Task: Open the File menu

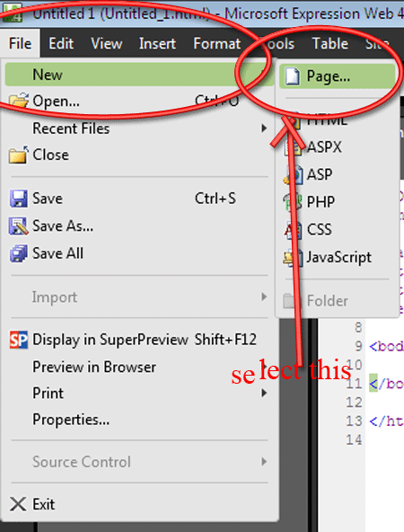Action: pos(20,43)
